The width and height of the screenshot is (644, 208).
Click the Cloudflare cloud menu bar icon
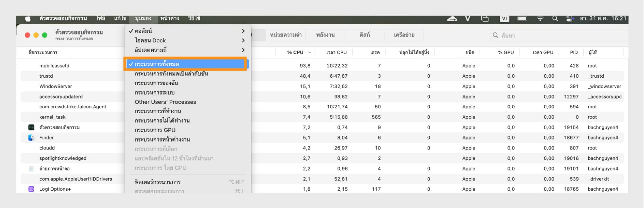coord(452,18)
